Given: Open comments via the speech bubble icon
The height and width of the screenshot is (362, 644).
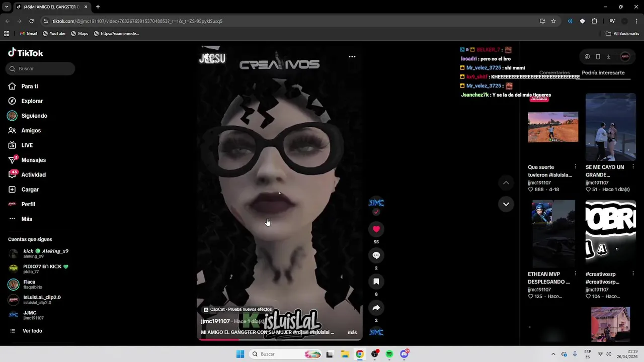Looking at the screenshot, I should point(376,255).
